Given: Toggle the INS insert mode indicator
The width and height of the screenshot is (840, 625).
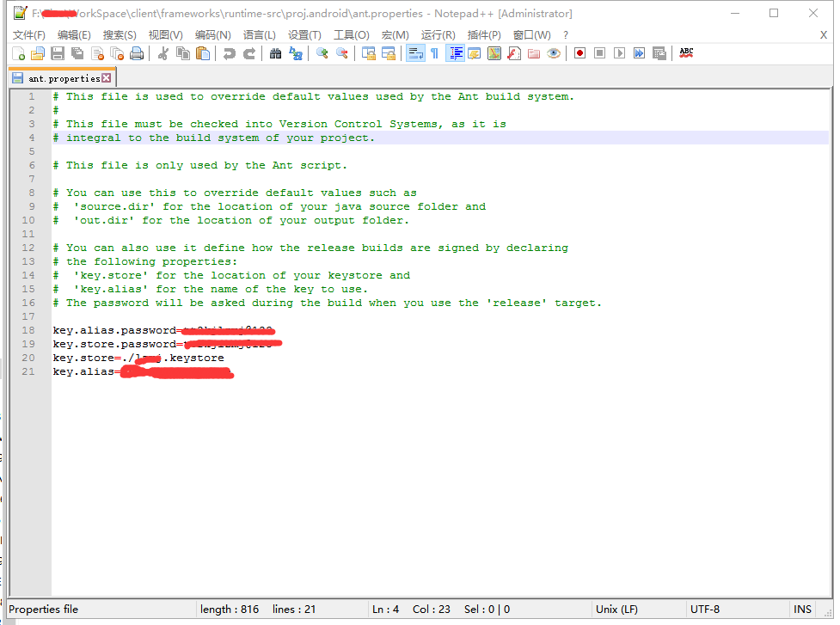Looking at the screenshot, I should pyautogui.click(x=802, y=610).
